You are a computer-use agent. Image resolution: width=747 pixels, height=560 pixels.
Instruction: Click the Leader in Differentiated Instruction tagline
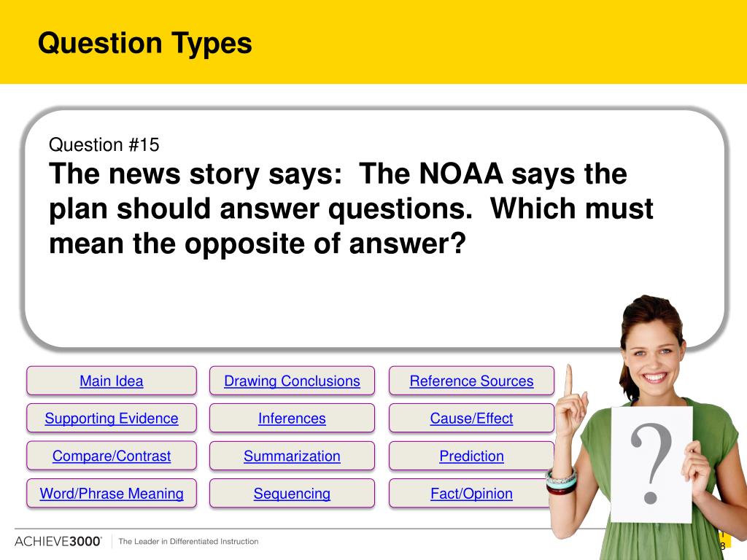coord(188,542)
